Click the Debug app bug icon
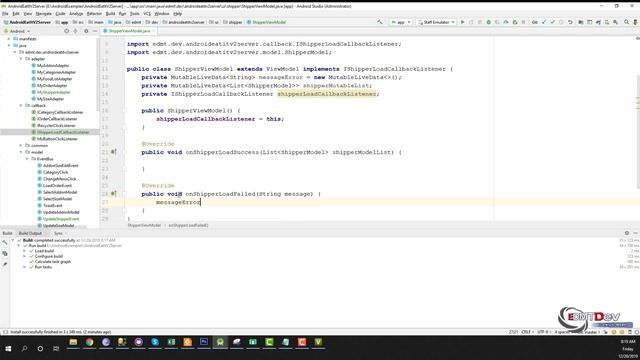 489,22
